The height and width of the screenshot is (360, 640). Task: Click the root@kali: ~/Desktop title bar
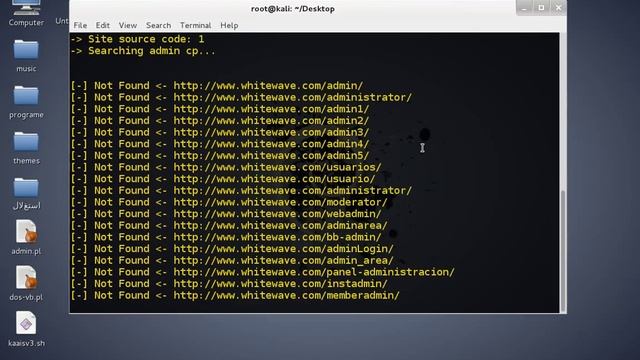pos(293,9)
